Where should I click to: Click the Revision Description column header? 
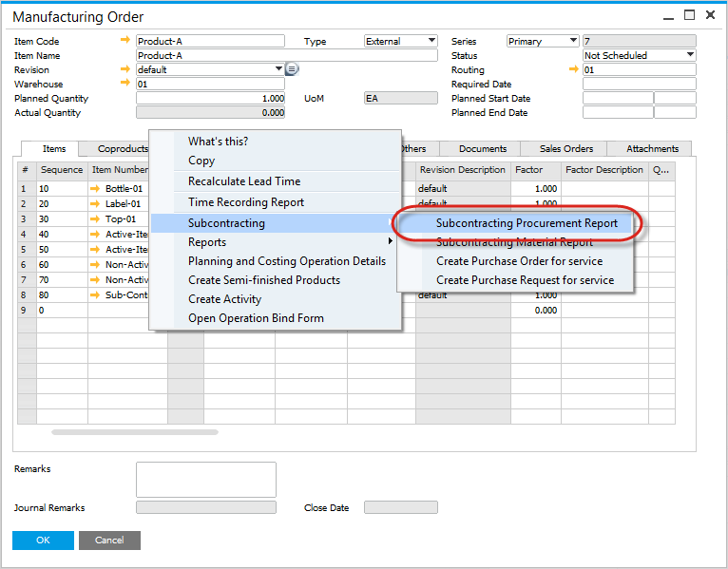pos(463,170)
